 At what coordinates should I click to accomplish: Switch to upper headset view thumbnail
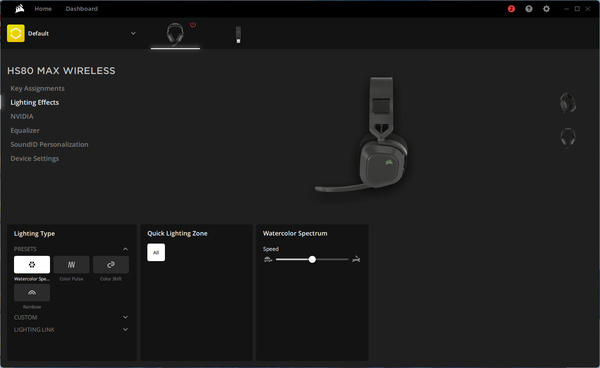click(567, 103)
